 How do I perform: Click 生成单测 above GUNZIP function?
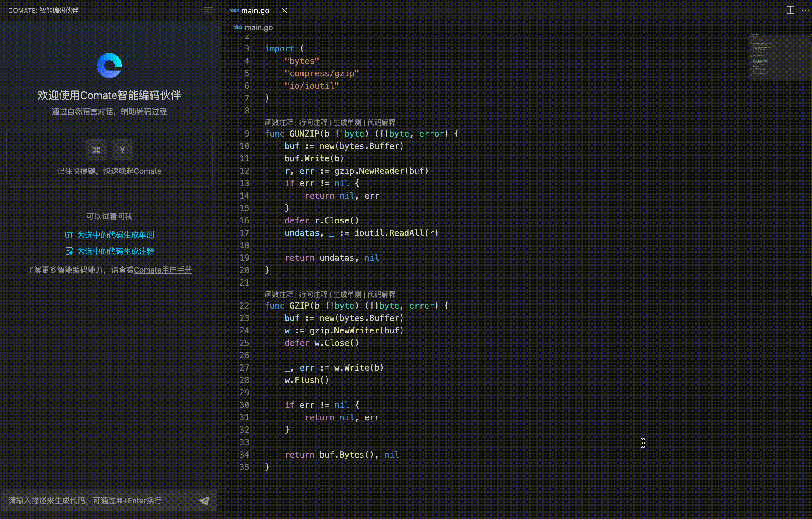coord(347,122)
